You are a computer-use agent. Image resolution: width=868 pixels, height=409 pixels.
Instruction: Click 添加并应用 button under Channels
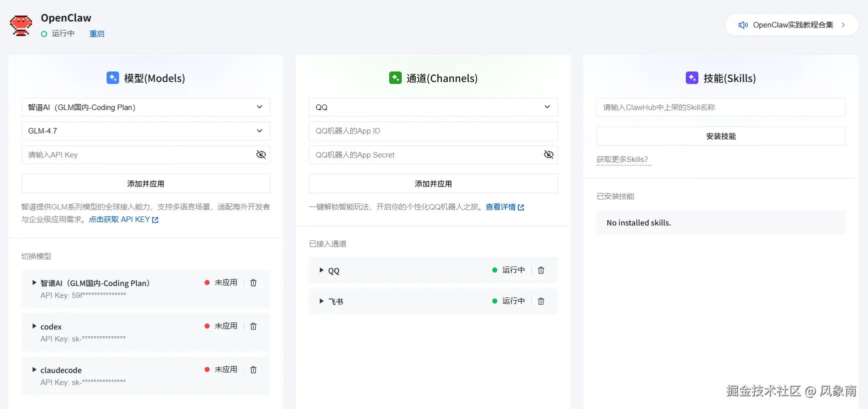tap(433, 183)
